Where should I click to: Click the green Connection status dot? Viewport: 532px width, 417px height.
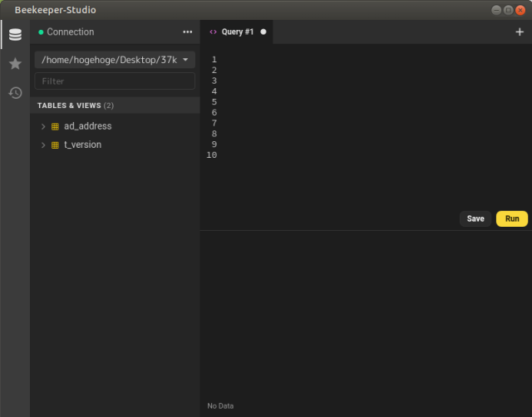41,32
